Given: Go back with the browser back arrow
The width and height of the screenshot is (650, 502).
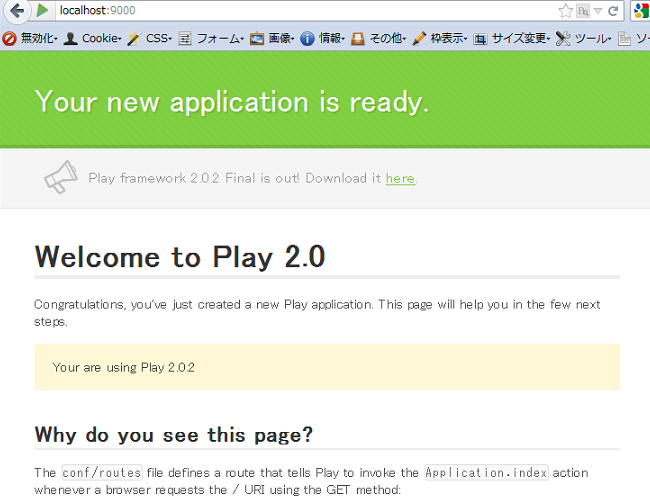Looking at the screenshot, I should click(17, 10).
